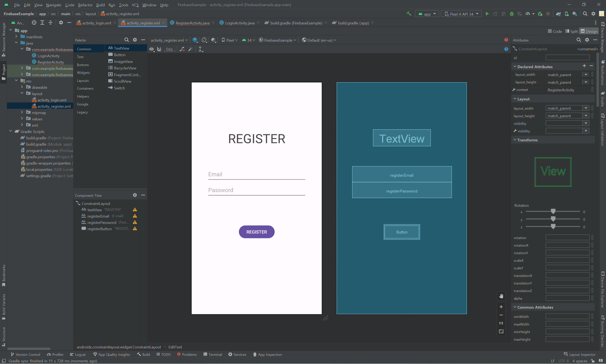Adjust rotation x slider handle
606x364 pixels.
tap(553, 211)
